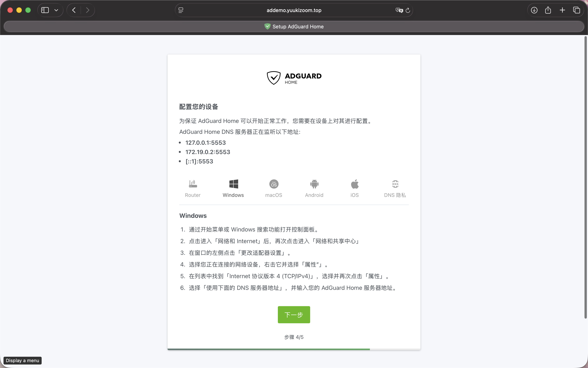Close the window with red button
This screenshot has width=588, height=368.
click(x=10, y=10)
